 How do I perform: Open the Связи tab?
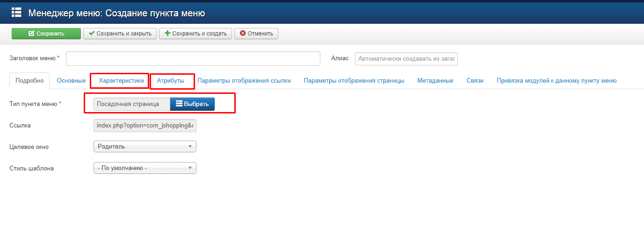tap(475, 81)
